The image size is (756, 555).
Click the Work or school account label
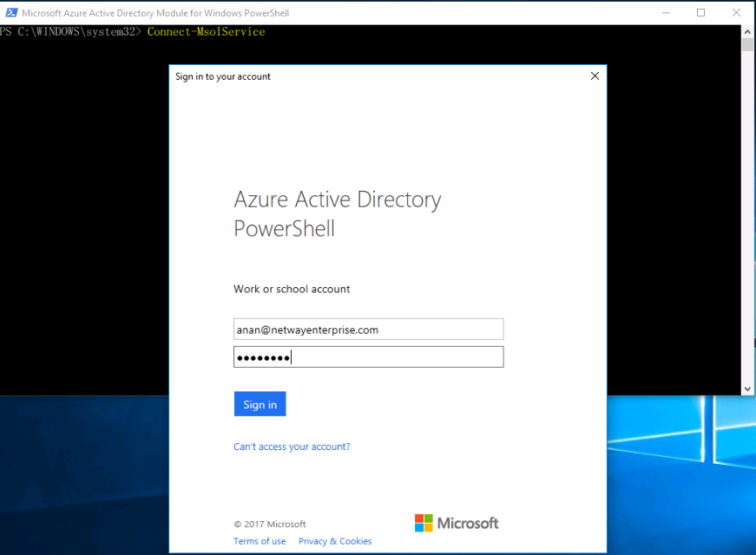(292, 289)
